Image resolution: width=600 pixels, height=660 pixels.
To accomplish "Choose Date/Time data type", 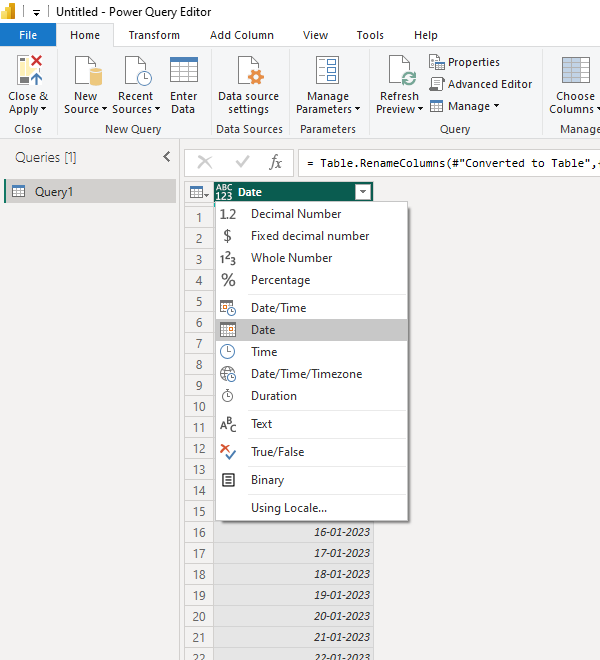I will (x=312, y=308).
